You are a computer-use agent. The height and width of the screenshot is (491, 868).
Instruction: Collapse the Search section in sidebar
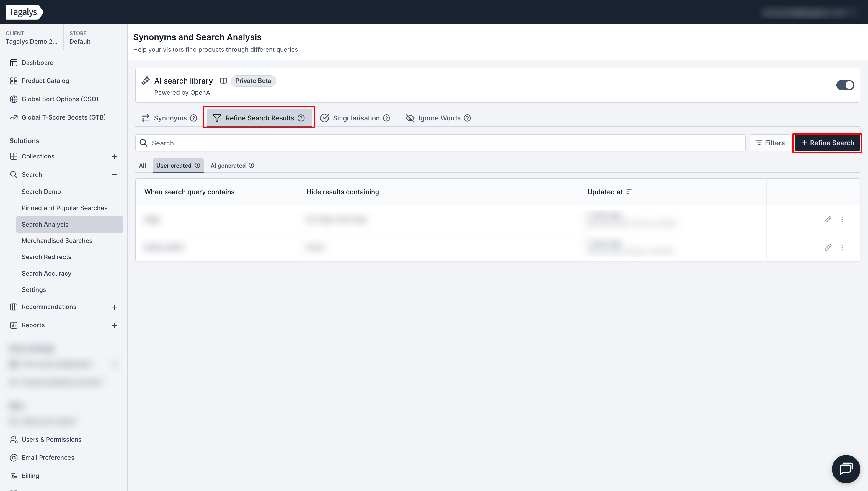coord(114,175)
